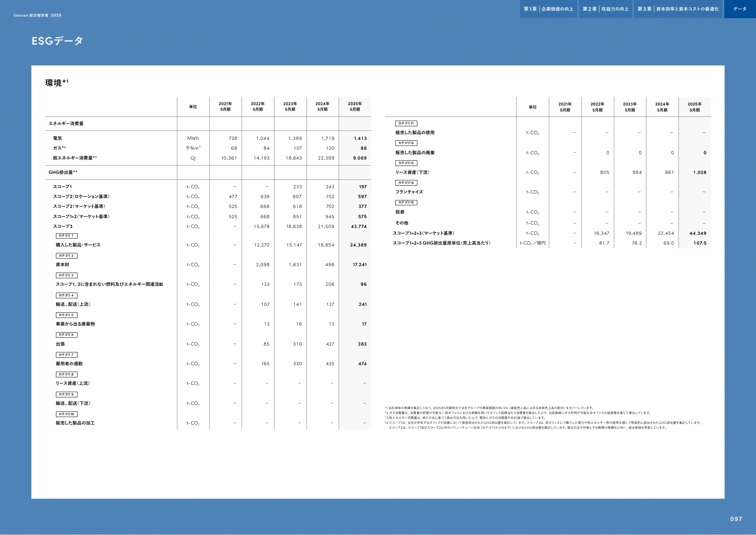The height and width of the screenshot is (535, 756).
Task: Click the エネルギー消費量 row header
Action: coord(66,124)
